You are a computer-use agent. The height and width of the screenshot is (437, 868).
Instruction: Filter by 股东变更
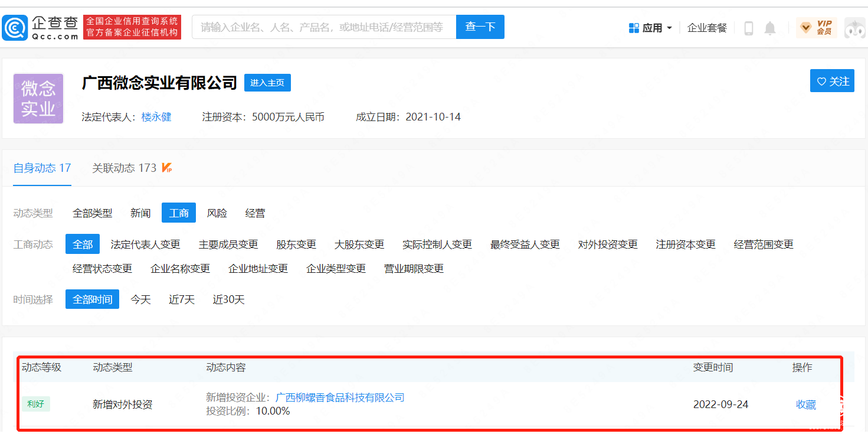pos(296,244)
